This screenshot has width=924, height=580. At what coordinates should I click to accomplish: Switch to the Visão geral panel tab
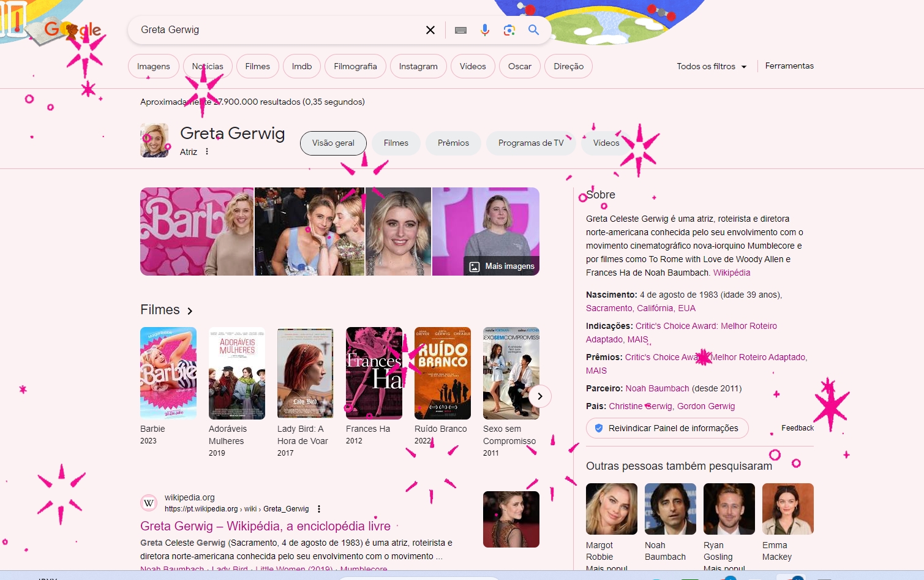pos(333,143)
